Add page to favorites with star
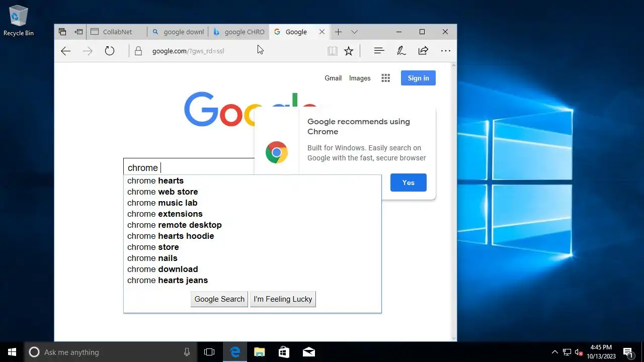Image resolution: width=644 pixels, height=362 pixels. pyautogui.click(x=349, y=51)
